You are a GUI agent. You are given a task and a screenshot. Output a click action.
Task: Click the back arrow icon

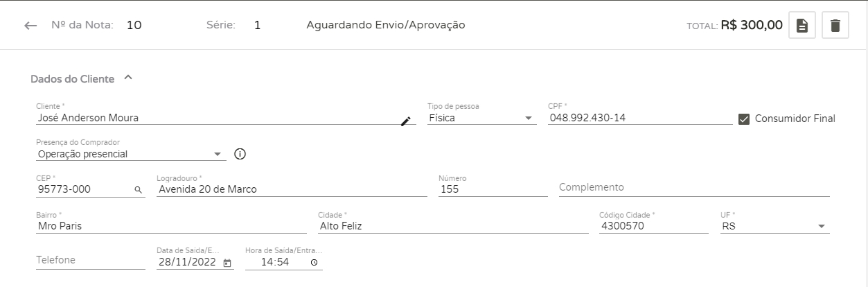30,26
